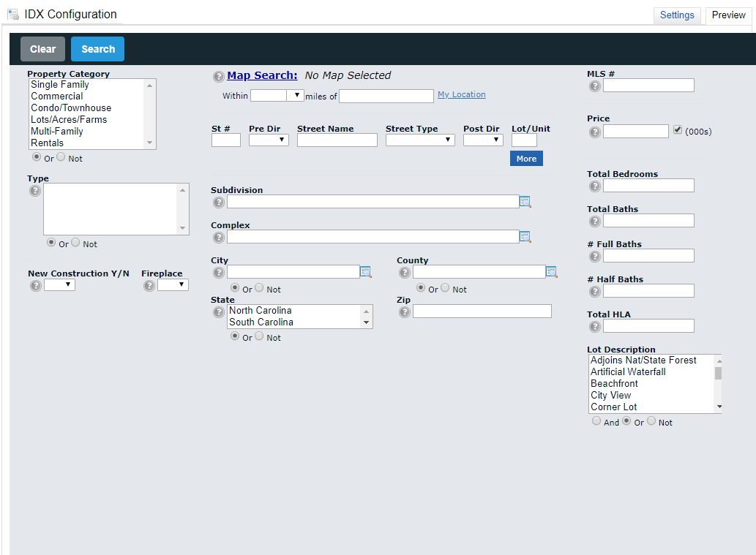Image resolution: width=756 pixels, height=555 pixels.
Task: Select Beachfront in Lot Description list
Action: (614, 384)
